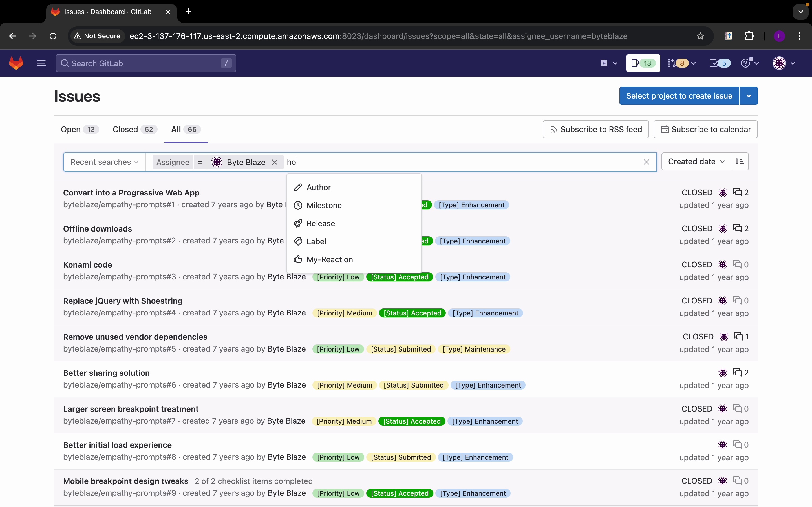Open the help question mark menu
Screen dimensions: 812x507
tap(749, 63)
